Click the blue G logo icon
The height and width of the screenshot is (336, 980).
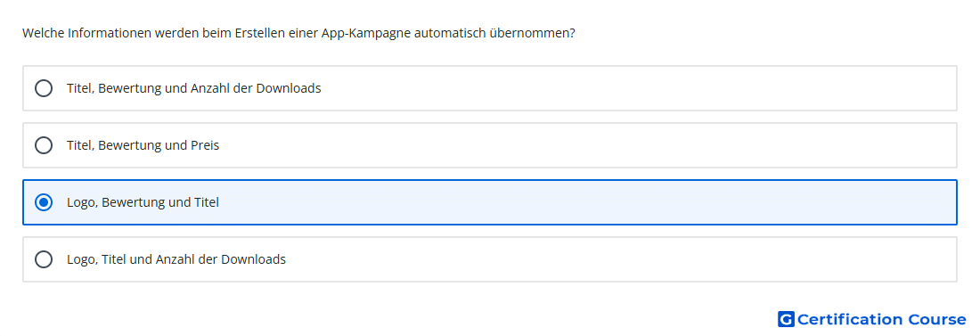point(786,319)
